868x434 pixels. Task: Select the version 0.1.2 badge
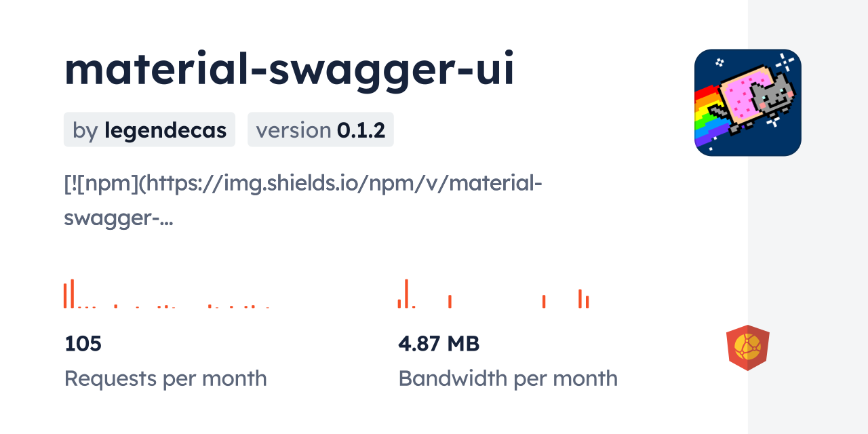[320, 130]
